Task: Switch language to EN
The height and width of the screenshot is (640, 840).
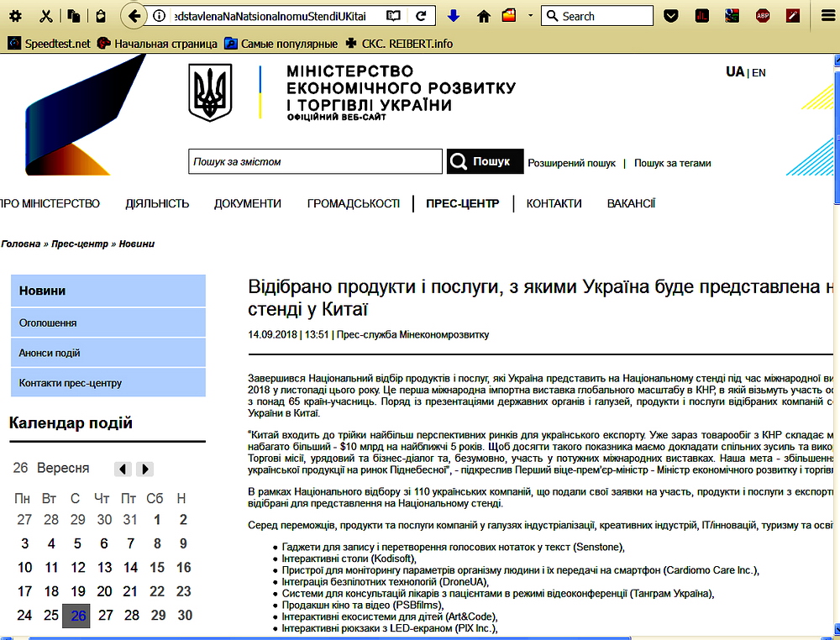Action: pyautogui.click(x=759, y=73)
